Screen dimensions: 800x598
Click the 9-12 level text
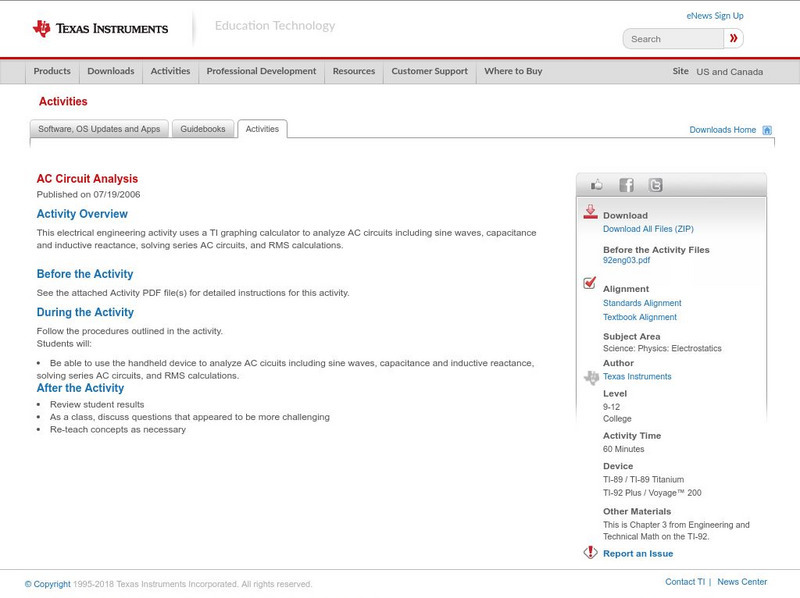tap(611, 407)
